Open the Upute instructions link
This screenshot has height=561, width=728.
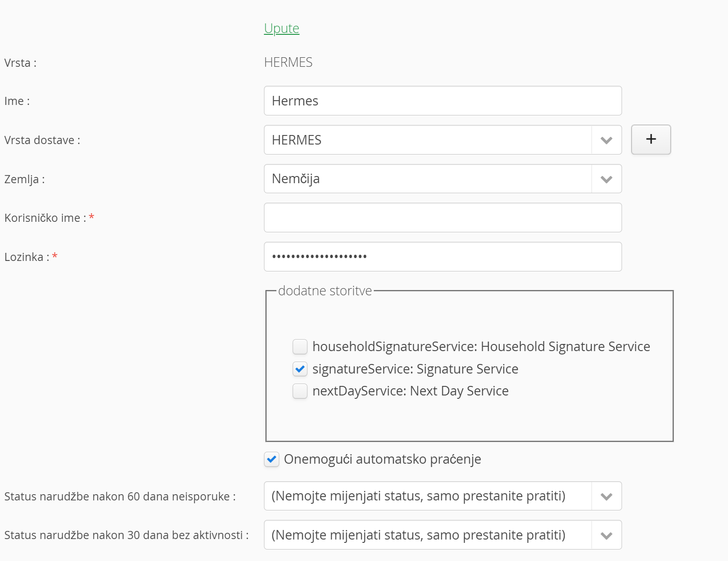click(x=282, y=29)
